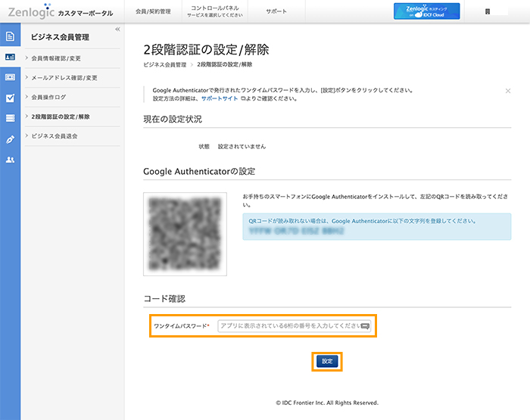Click the document icon in left sidebar
The width and height of the screenshot is (530, 420).
[x=10, y=36]
